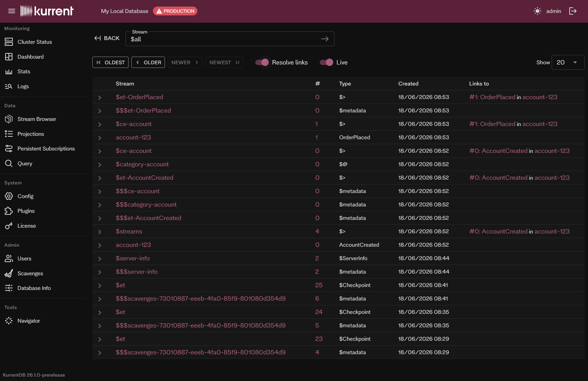Click the admin username
Image resolution: width=588 pixels, height=381 pixels.
(x=553, y=11)
